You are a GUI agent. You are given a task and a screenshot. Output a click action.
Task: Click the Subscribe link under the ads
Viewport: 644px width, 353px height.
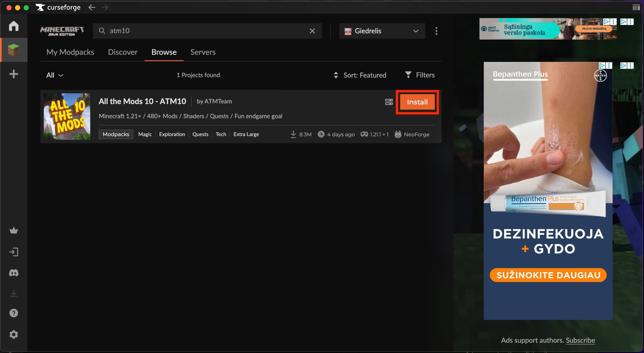[580, 340]
